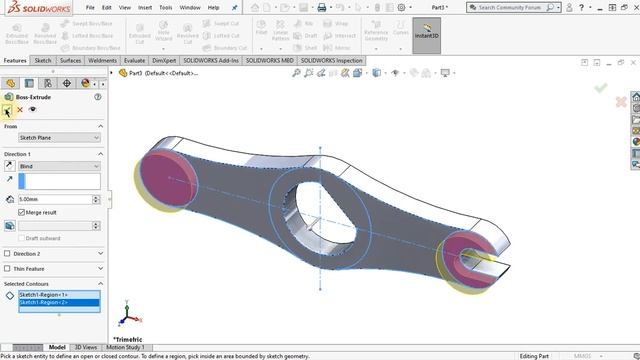Open the FeatureManager design tree tab
The image size is (640, 360).
pyautogui.click(x=11, y=83)
